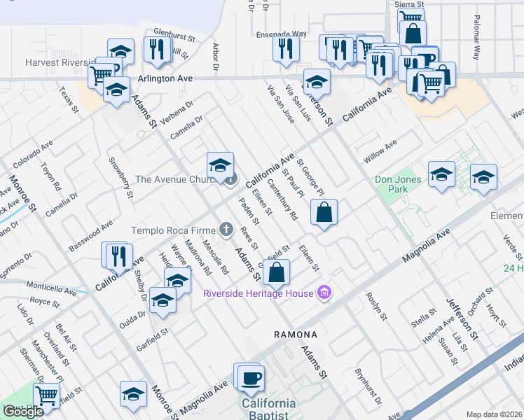Click the Snowberry St street label
The height and width of the screenshot is (420, 524).
(121, 178)
